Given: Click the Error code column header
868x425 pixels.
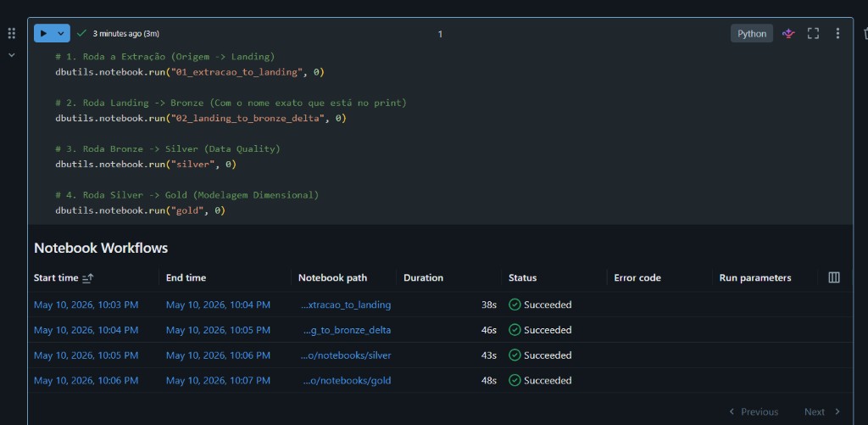Looking at the screenshot, I should pos(637,277).
